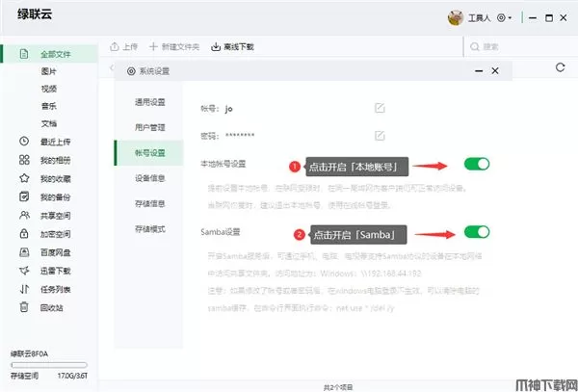Viewport: 578px width, 392px height.
Task: Click the 存储空间 usage bar
Action: [49, 365]
